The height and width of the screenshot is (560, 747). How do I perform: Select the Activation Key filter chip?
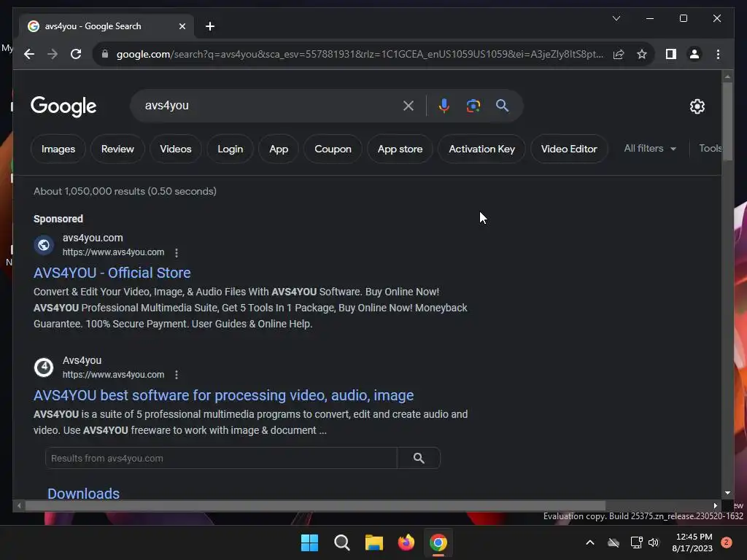(481, 149)
